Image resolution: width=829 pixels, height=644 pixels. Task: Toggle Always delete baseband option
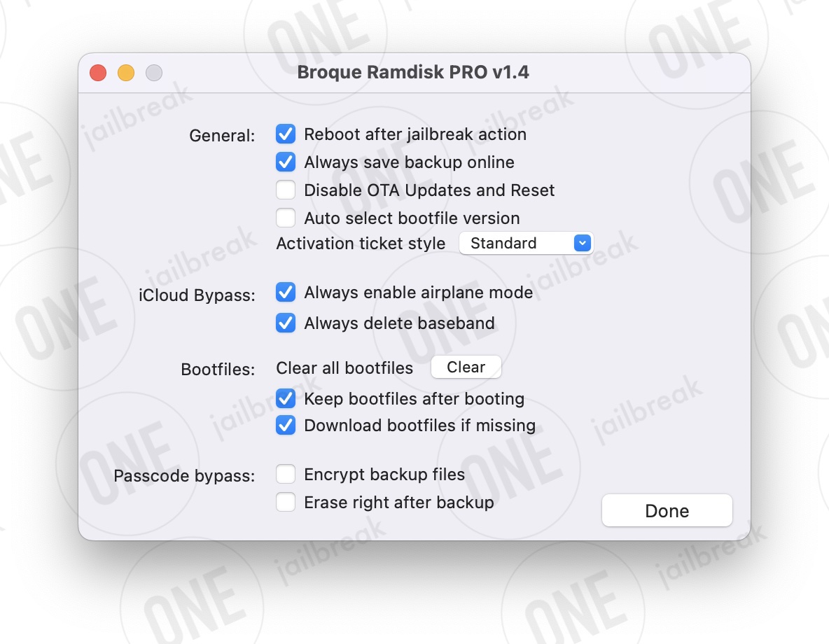click(286, 323)
